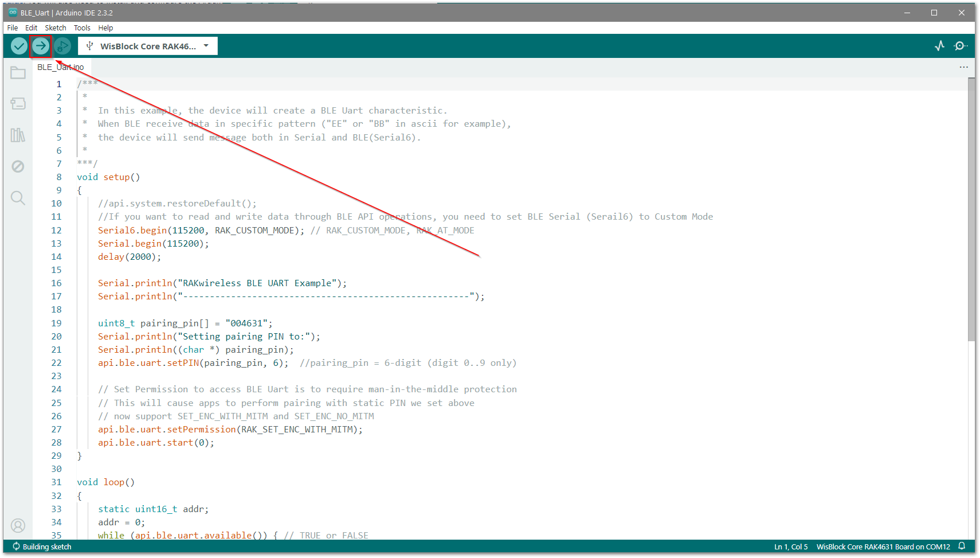This screenshot has width=980, height=558.
Task: Click the //api.system.restoreDefault() comment
Action: (x=177, y=204)
